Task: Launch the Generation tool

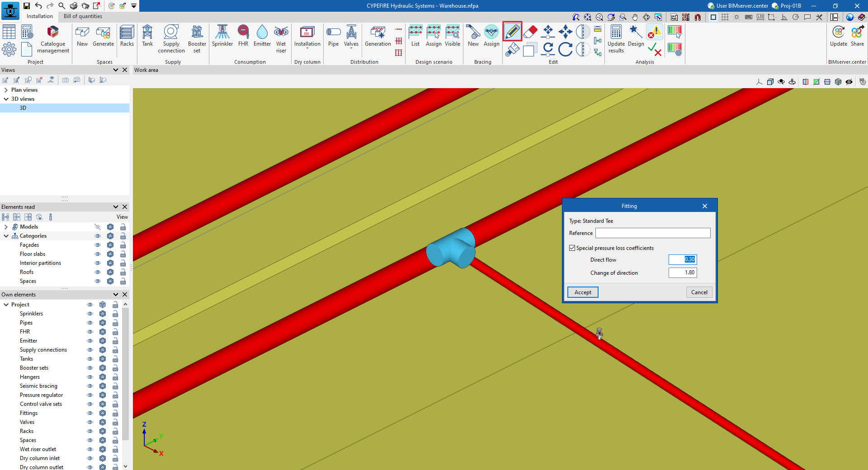Action: pyautogui.click(x=378, y=36)
